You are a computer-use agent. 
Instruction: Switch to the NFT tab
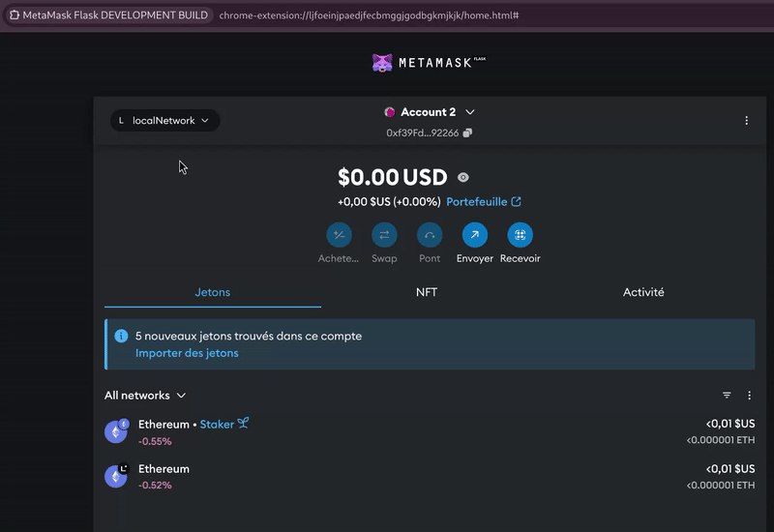(x=427, y=292)
